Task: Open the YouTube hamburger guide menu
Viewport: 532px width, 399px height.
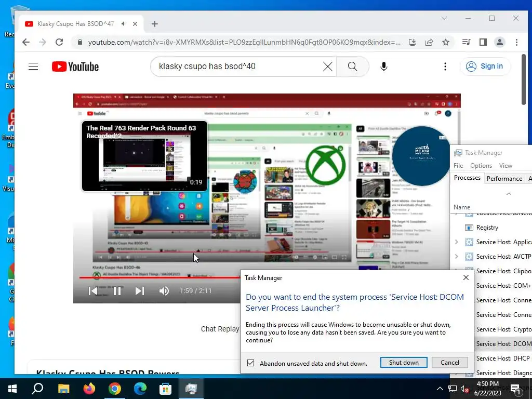Action: [x=33, y=66]
